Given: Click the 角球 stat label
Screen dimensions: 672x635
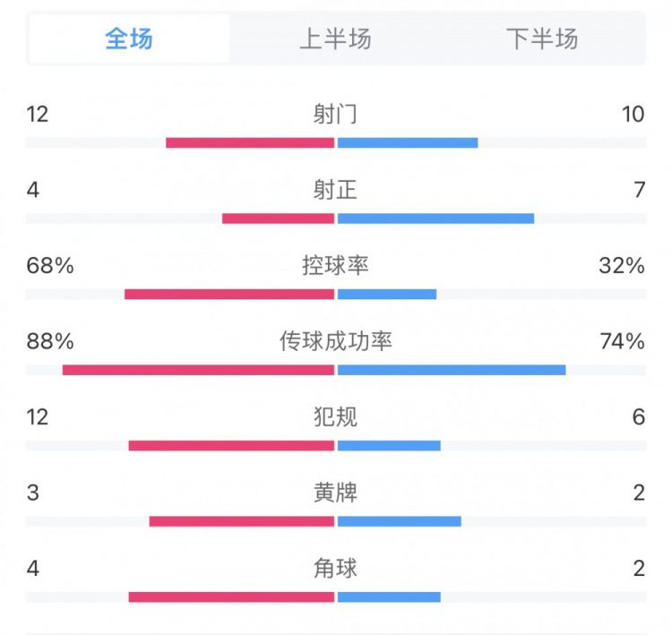Looking at the screenshot, I should [x=335, y=569].
